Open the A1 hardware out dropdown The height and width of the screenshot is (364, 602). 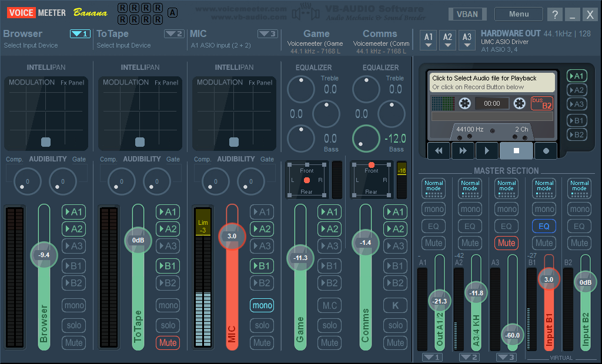pos(429,41)
